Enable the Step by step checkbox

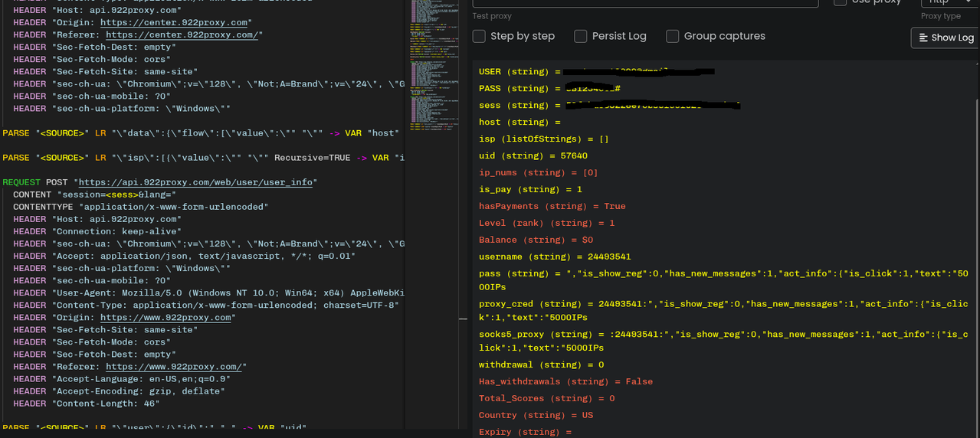point(479,36)
